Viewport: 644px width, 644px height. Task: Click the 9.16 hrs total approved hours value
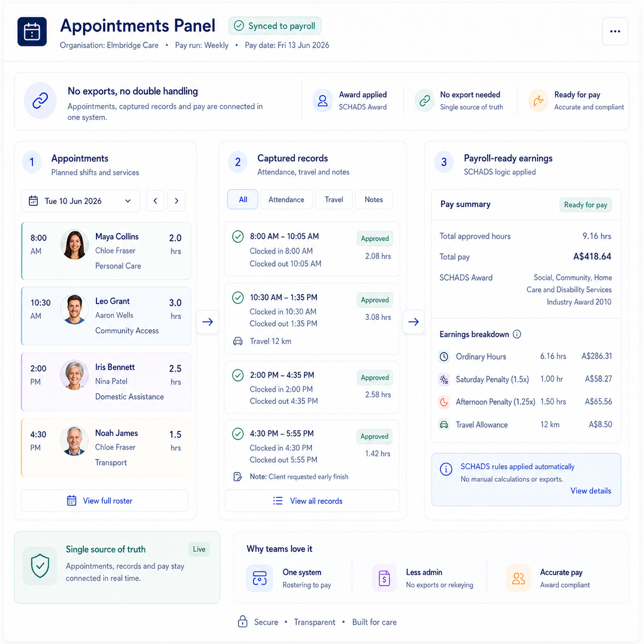pyautogui.click(x=597, y=236)
